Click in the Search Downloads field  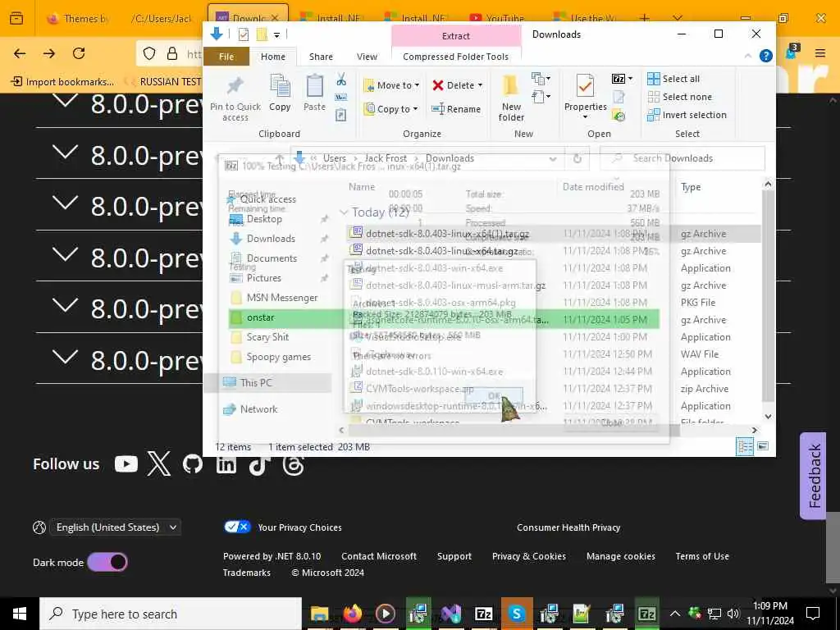click(x=682, y=158)
